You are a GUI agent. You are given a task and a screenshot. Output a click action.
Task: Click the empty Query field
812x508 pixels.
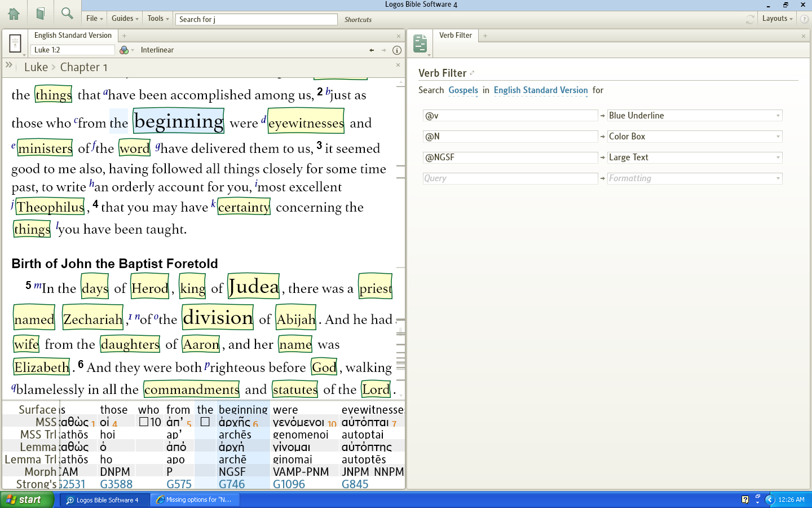click(x=510, y=178)
